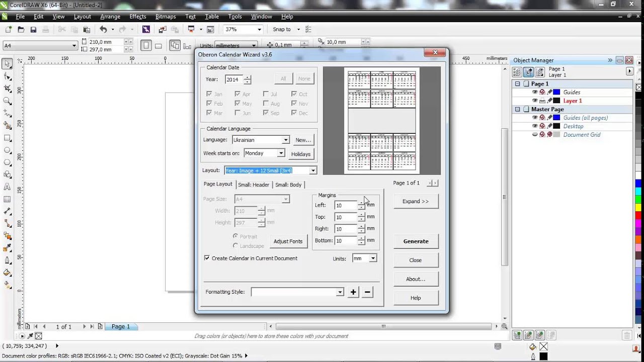Open the Margins Units mm dropdown
The height and width of the screenshot is (362, 644).
(x=373, y=258)
